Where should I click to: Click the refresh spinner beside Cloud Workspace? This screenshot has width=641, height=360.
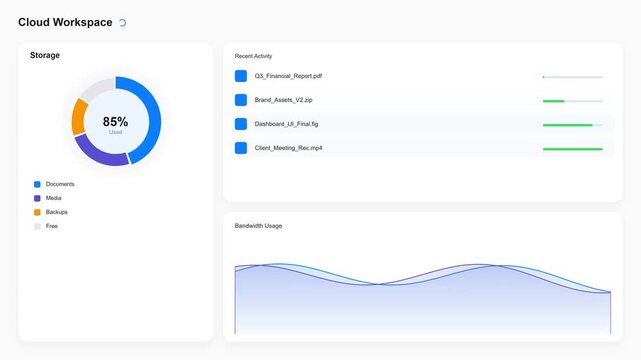coord(122,23)
